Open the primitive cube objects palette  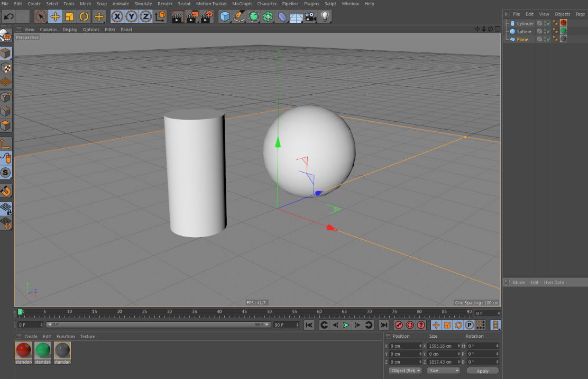tap(224, 16)
